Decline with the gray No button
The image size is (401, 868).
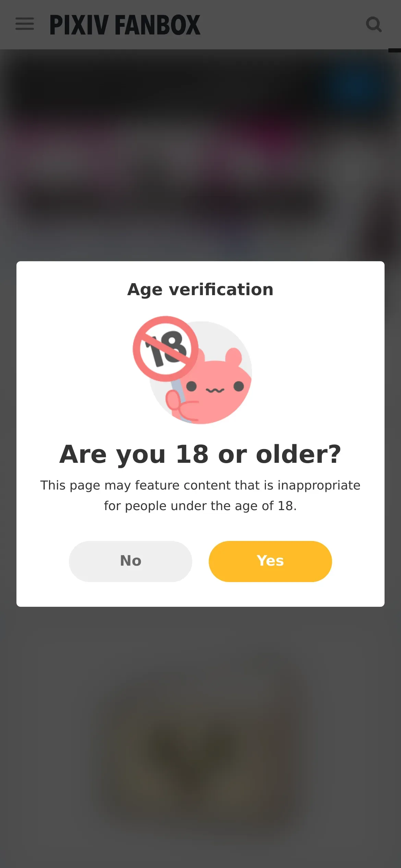[130, 561]
